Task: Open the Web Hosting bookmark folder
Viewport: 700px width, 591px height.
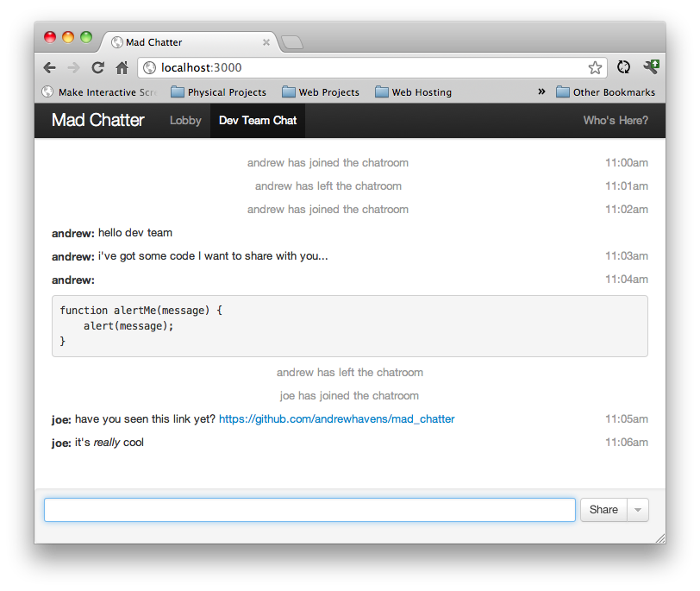Action: point(414,92)
